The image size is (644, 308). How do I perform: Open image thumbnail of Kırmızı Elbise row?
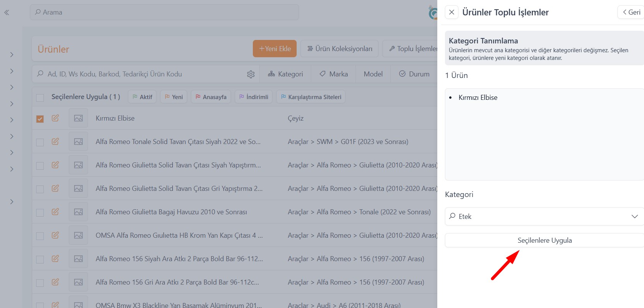tap(78, 118)
